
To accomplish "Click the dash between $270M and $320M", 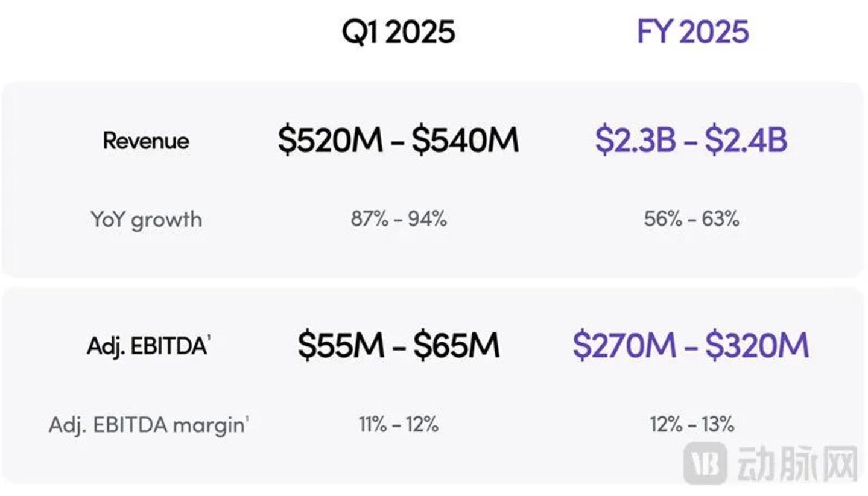I will click(x=690, y=348).
